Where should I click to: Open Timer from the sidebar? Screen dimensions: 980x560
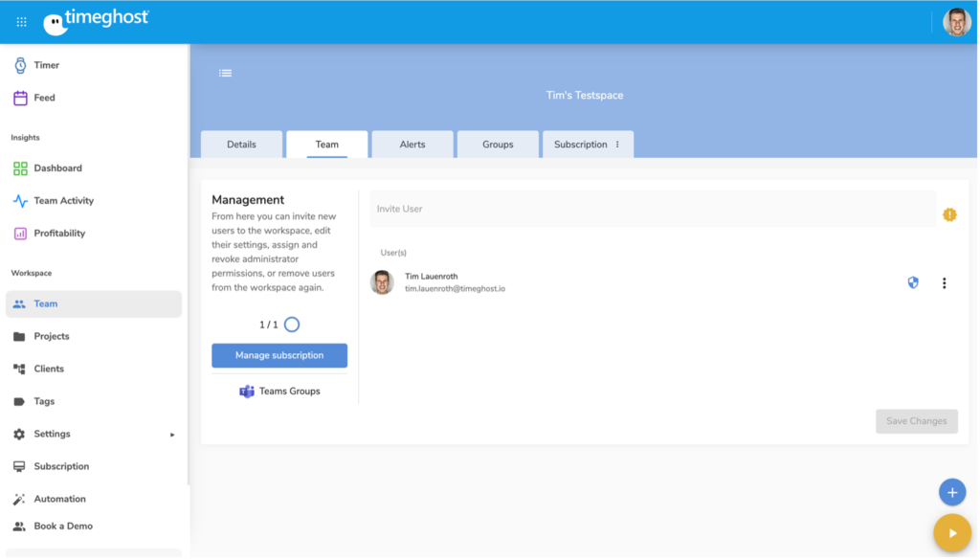46,65
